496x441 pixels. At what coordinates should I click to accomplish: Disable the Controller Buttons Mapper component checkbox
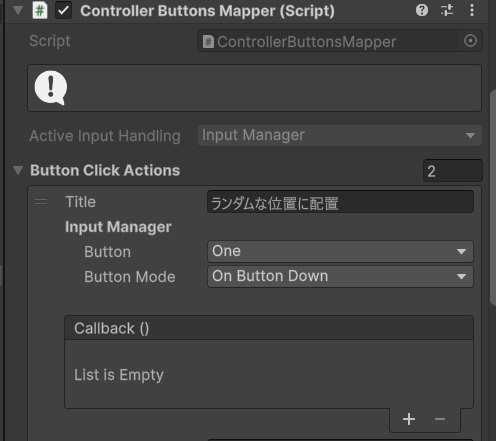63,11
